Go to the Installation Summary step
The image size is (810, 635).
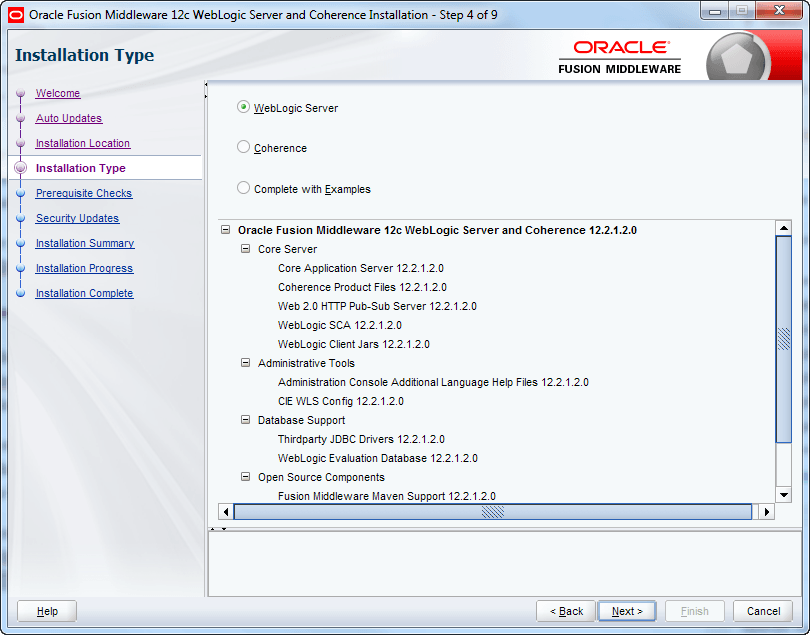pyautogui.click(x=85, y=243)
